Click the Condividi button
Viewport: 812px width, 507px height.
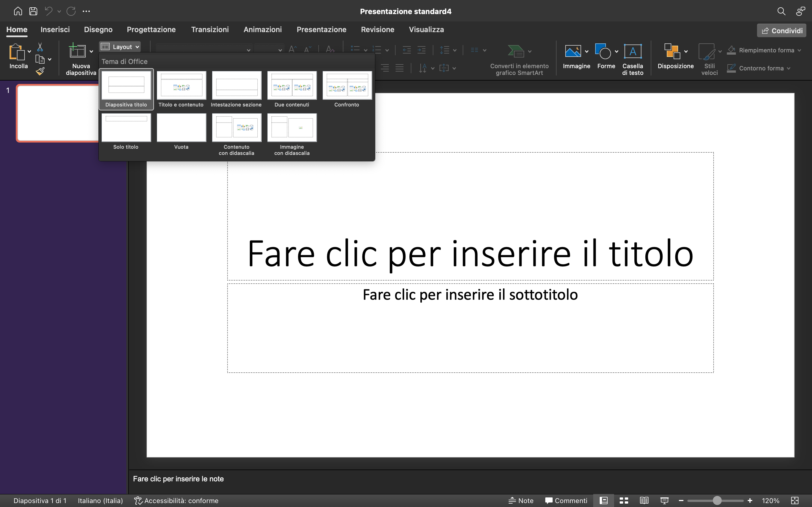781,30
